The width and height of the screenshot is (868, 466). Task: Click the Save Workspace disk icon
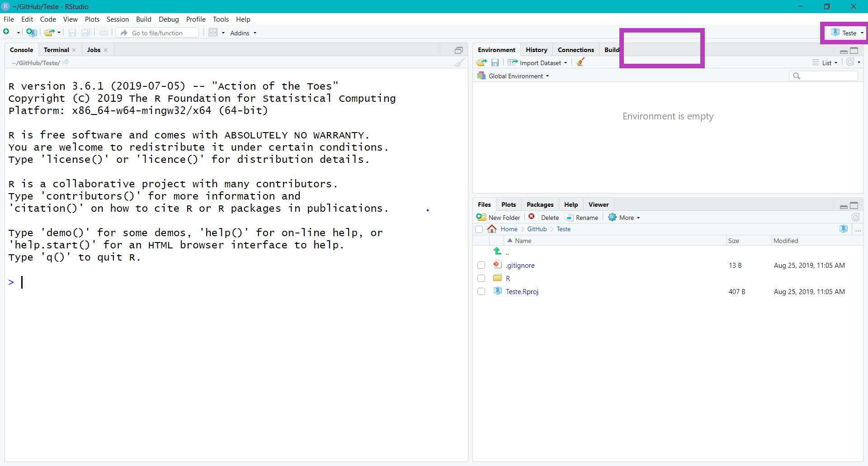495,62
